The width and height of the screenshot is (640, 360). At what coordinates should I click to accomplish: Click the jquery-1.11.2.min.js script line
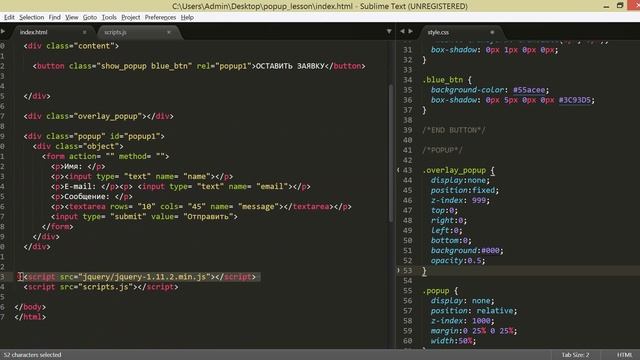139,277
